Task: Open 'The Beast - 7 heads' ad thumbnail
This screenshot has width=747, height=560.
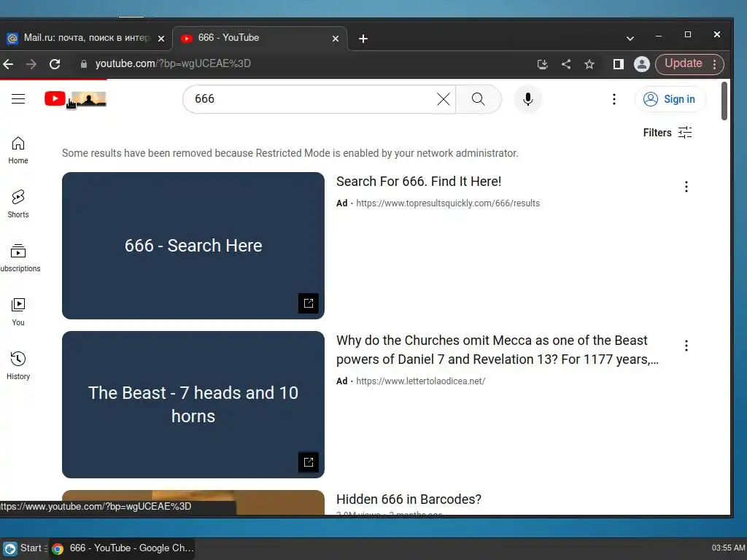Action: (x=193, y=405)
